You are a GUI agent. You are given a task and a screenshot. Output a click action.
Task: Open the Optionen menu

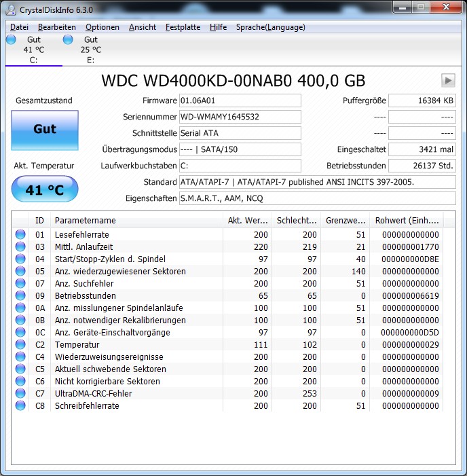(102, 27)
